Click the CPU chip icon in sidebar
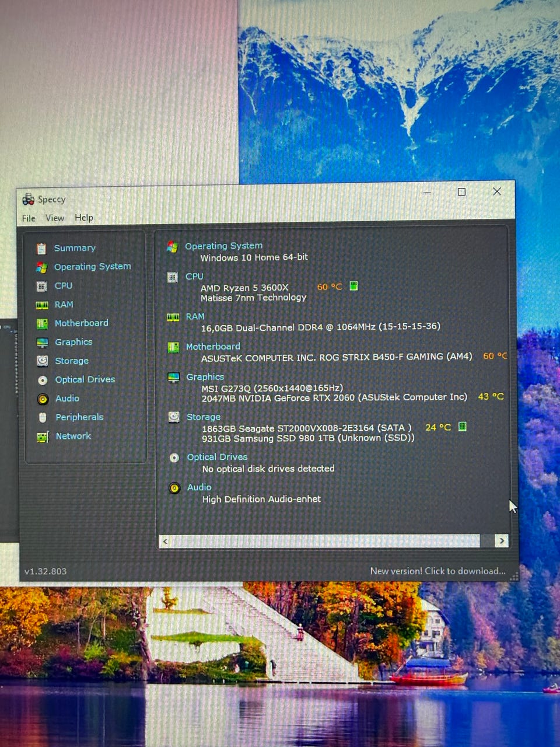Viewport: 560px width, 747px height. click(41, 287)
